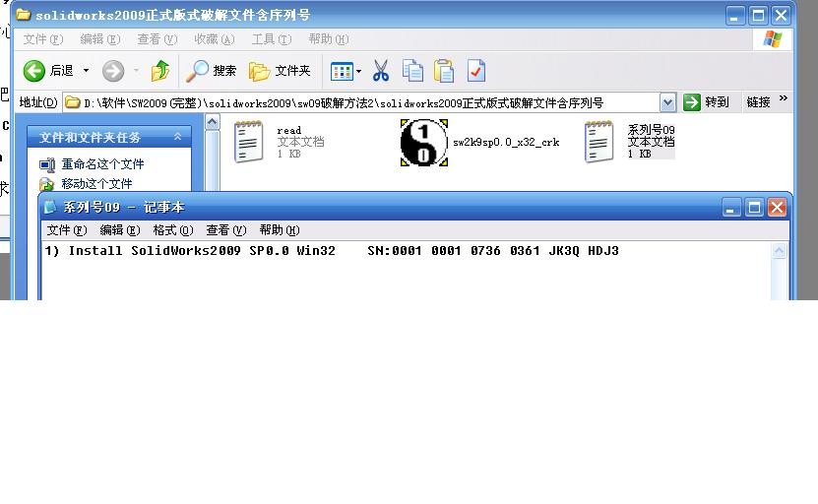This screenshot has width=818, height=504.
Task: Click the grey Forward arrow button
Action: (x=113, y=71)
